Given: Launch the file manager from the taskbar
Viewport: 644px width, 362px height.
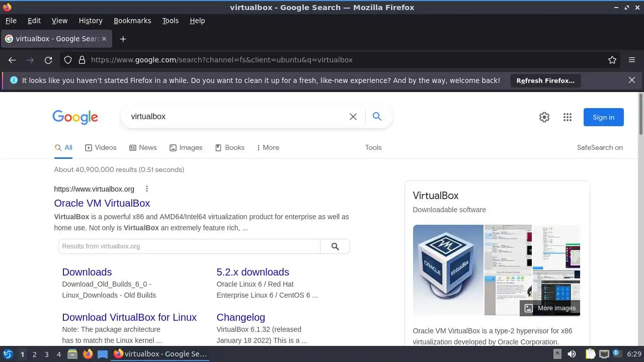Looking at the screenshot, I should click(72, 354).
